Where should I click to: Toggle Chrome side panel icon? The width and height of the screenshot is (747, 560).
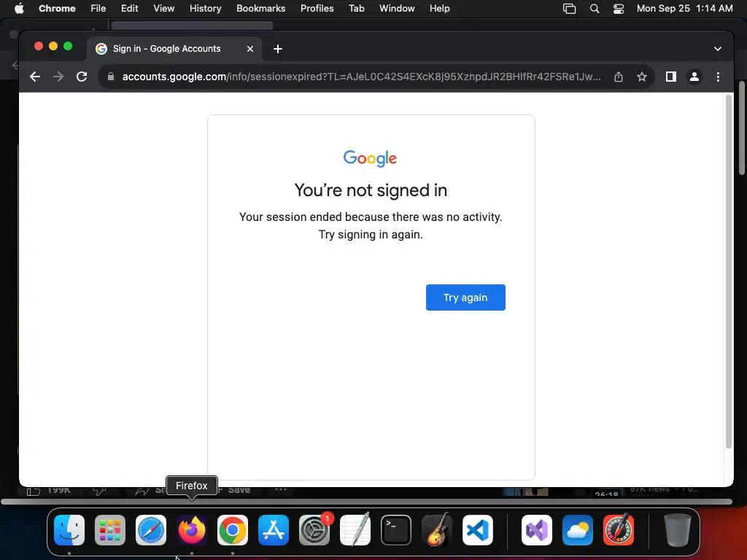671,77
